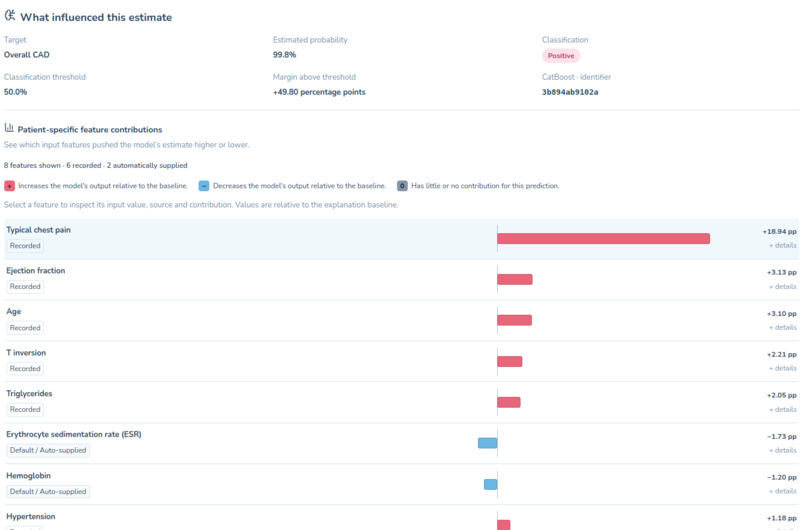Viewport: 806px width, 530px height.
Task: Select the Typical chest pain feature row
Action: click(x=402, y=239)
